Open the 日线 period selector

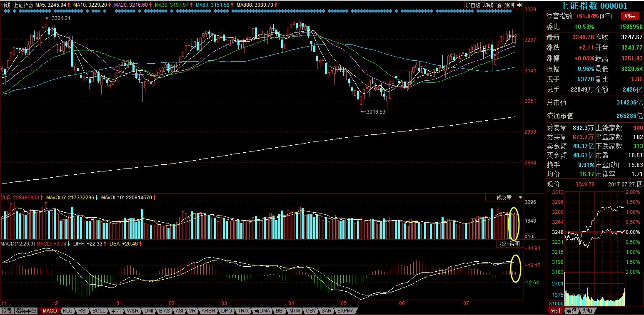pyautogui.click(x=5, y=5)
